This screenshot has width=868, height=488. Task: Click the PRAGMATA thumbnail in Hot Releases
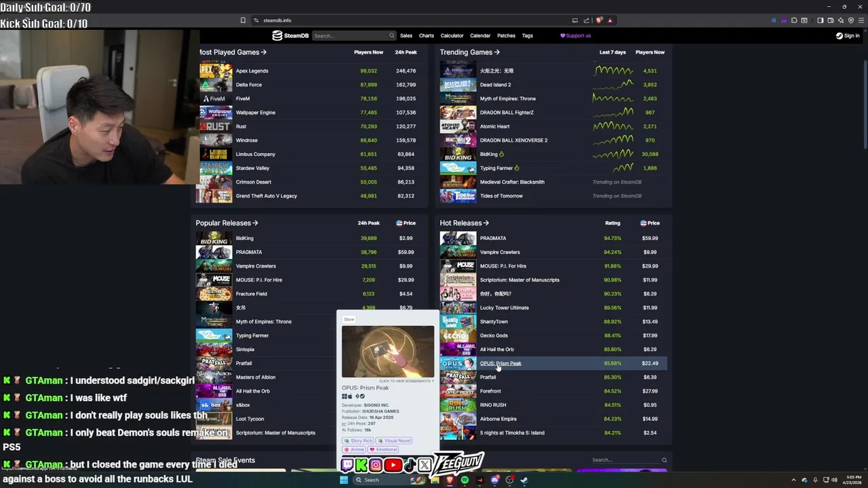point(458,238)
